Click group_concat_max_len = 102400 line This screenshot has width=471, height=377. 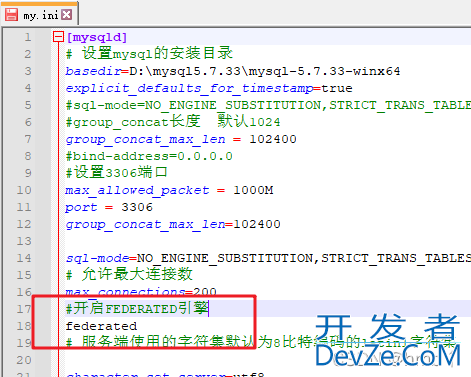(181, 139)
